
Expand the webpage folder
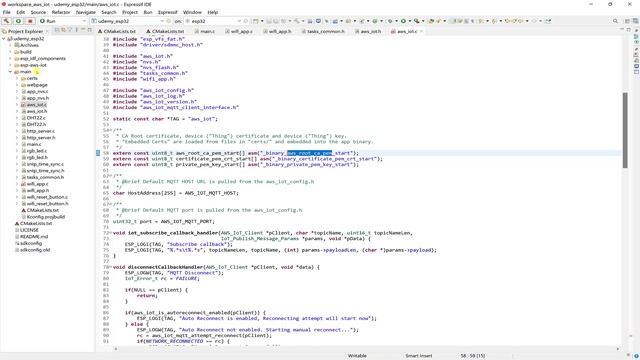tap(17, 85)
